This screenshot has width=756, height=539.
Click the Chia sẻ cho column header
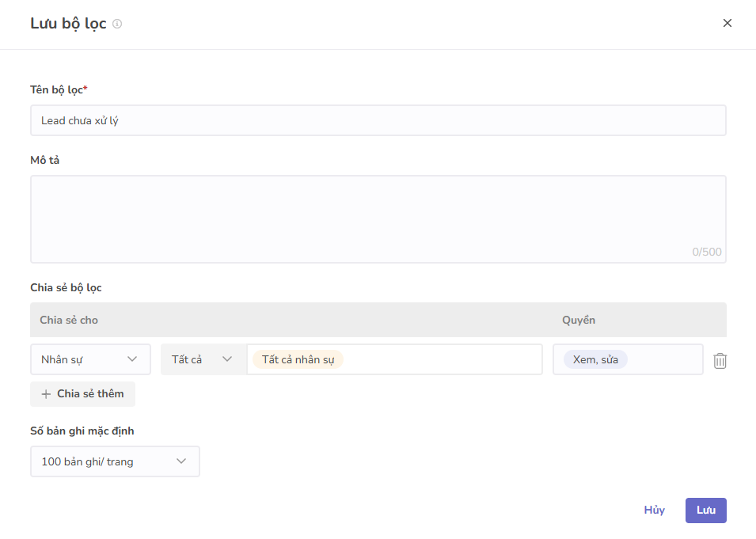pyautogui.click(x=69, y=320)
